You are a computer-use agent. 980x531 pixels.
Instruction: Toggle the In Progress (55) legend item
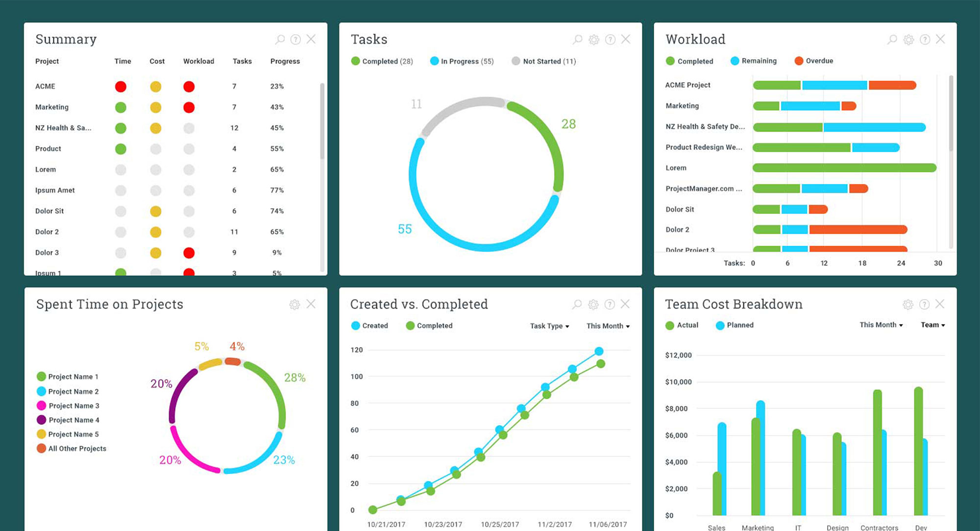click(462, 61)
